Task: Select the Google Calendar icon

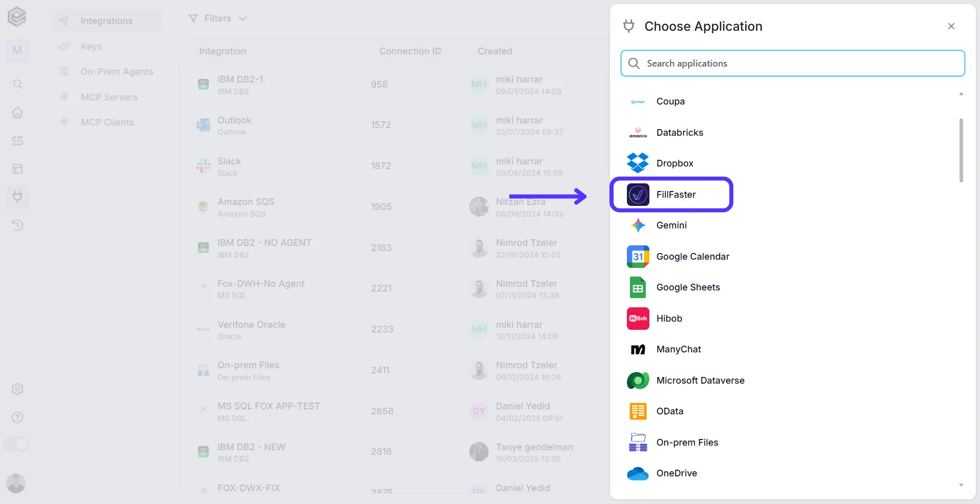Action: point(638,257)
